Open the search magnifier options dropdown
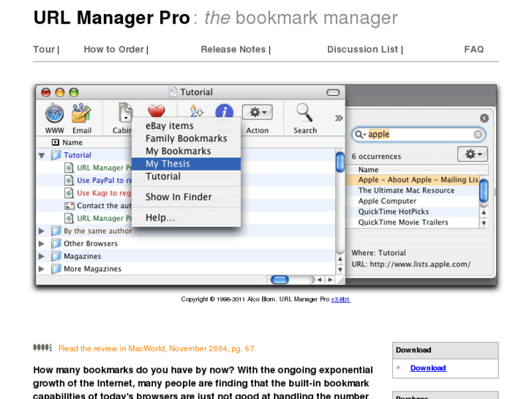 click(360, 135)
